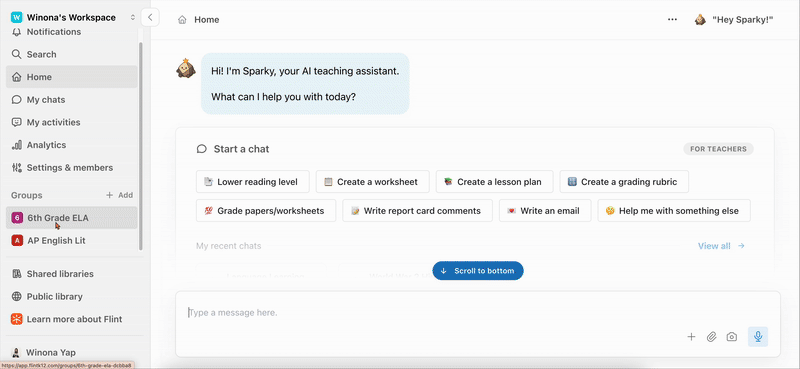
Task: Click the sidebar bell icon
Action: tap(17, 32)
